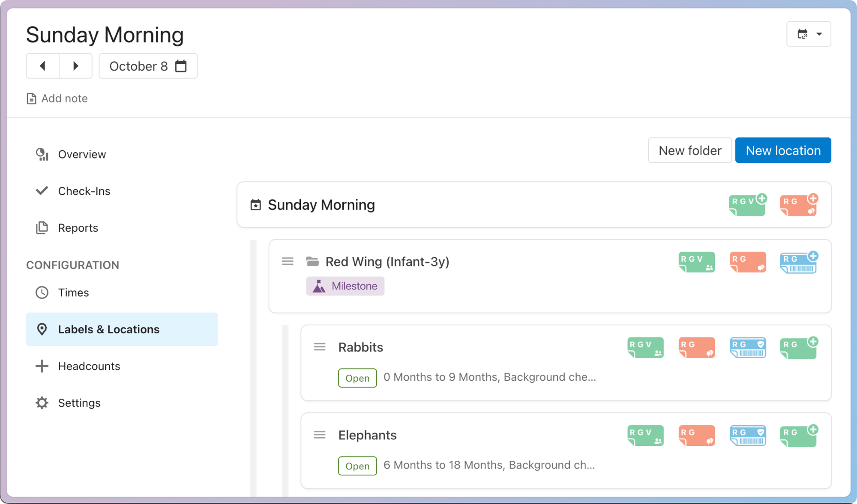Click green RGV label icon on Rabbits
Image resolution: width=857 pixels, height=504 pixels.
point(645,348)
